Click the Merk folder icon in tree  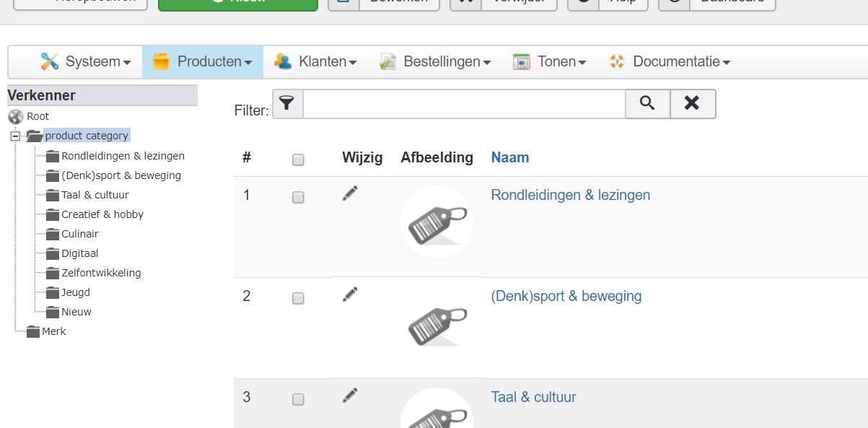point(32,332)
